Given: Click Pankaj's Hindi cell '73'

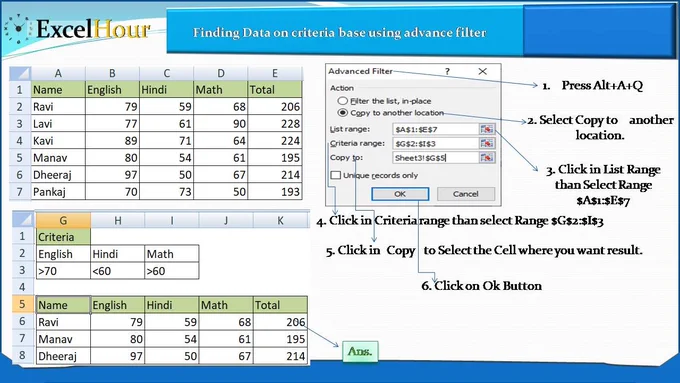Looking at the screenshot, I should [x=167, y=192].
